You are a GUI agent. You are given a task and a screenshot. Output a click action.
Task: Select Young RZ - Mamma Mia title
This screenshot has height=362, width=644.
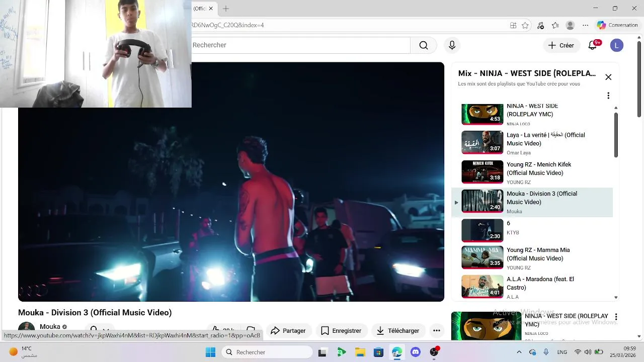(x=538, y=254)
